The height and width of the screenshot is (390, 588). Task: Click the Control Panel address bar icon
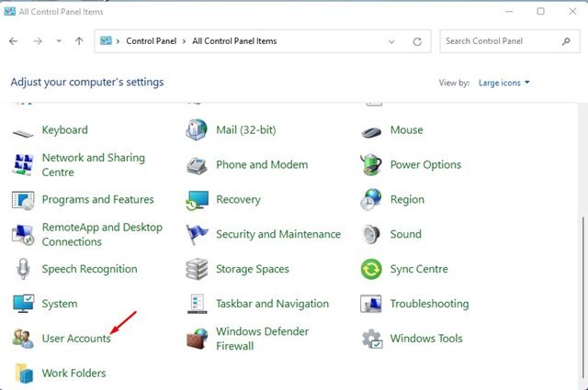[x=107, y=40]
